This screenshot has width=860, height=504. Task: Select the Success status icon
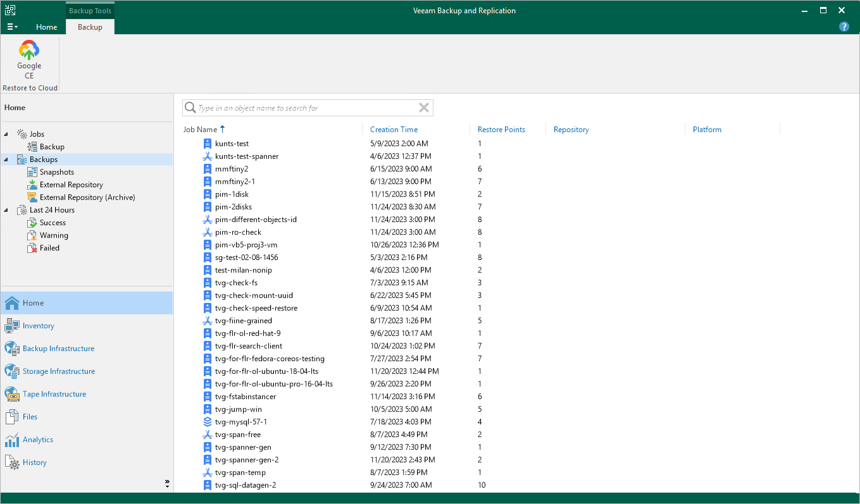pos(33,223)
